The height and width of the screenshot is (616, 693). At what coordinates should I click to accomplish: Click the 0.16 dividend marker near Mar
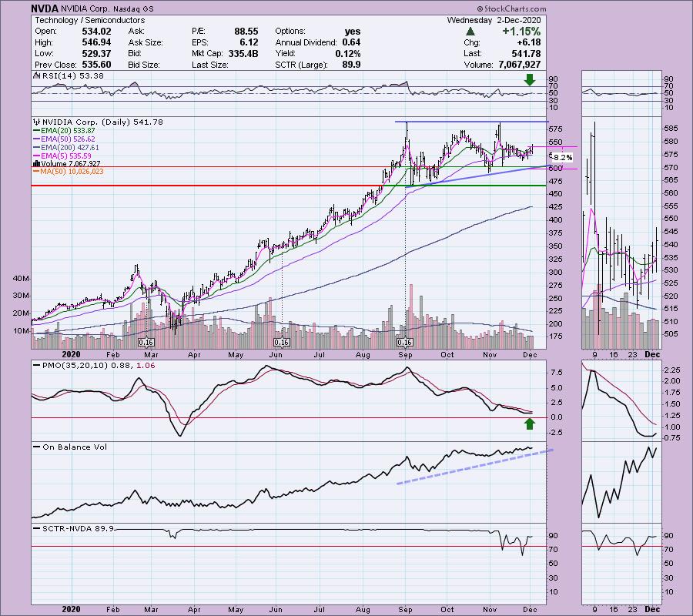[x=146, y=343]
